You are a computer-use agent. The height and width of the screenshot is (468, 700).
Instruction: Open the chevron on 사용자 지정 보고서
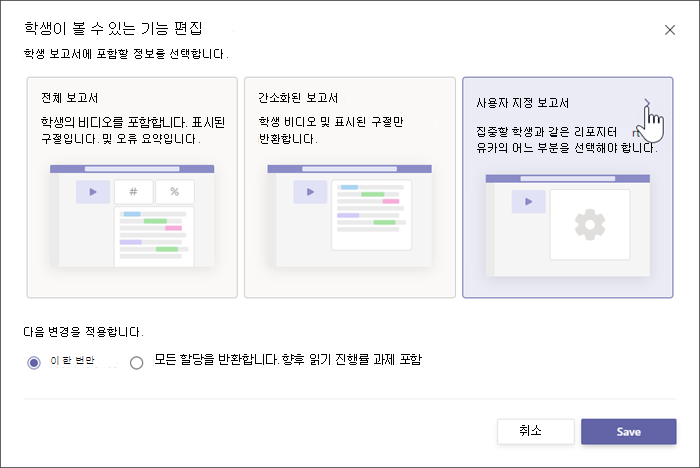click(x=647, y=103)
